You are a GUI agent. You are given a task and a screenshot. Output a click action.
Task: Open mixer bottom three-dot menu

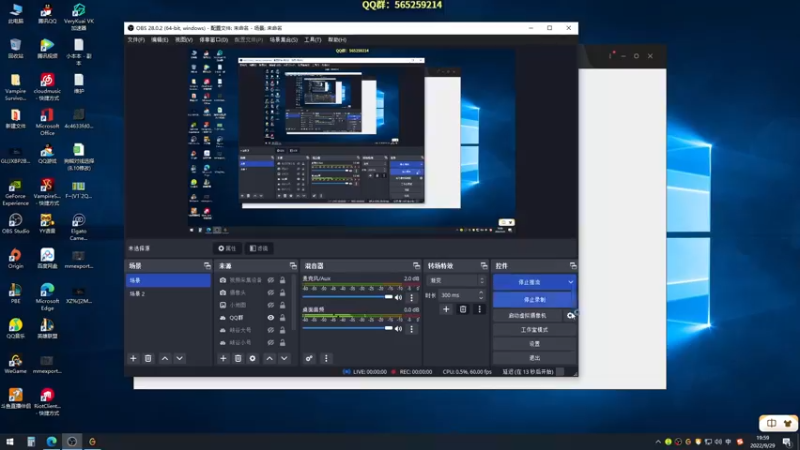point(326,358)
